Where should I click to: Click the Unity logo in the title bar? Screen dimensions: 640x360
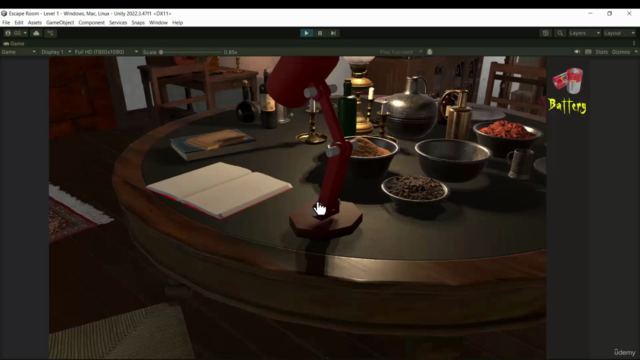(4, 13)
